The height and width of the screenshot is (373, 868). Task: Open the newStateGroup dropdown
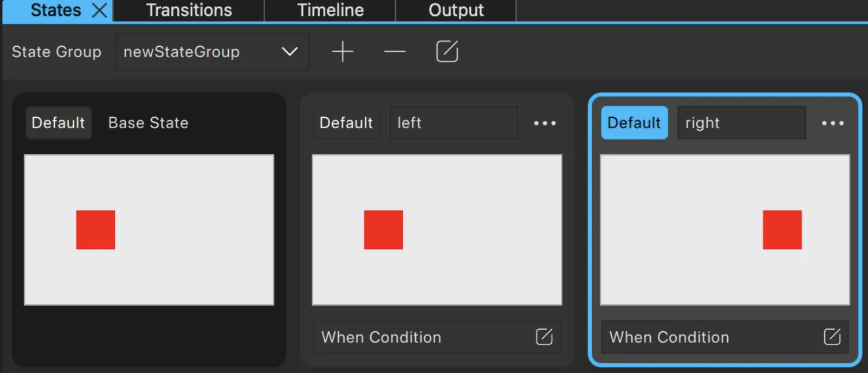(212, 52)
